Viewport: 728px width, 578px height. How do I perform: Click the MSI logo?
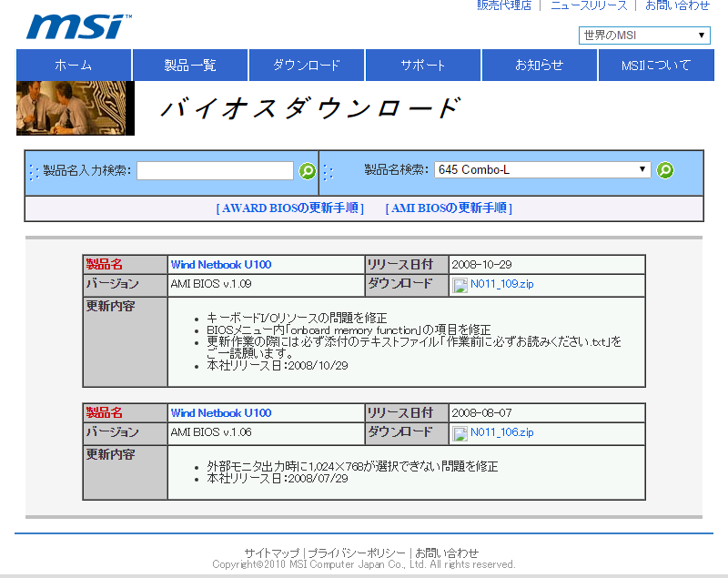coord(79,27)
